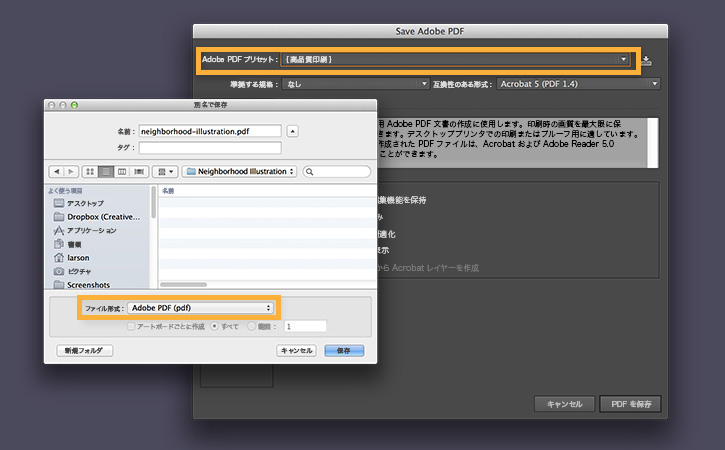Click the green zoom button of the save-as dialog
This screenshot has width=725, height=450.
click(74, 105)
